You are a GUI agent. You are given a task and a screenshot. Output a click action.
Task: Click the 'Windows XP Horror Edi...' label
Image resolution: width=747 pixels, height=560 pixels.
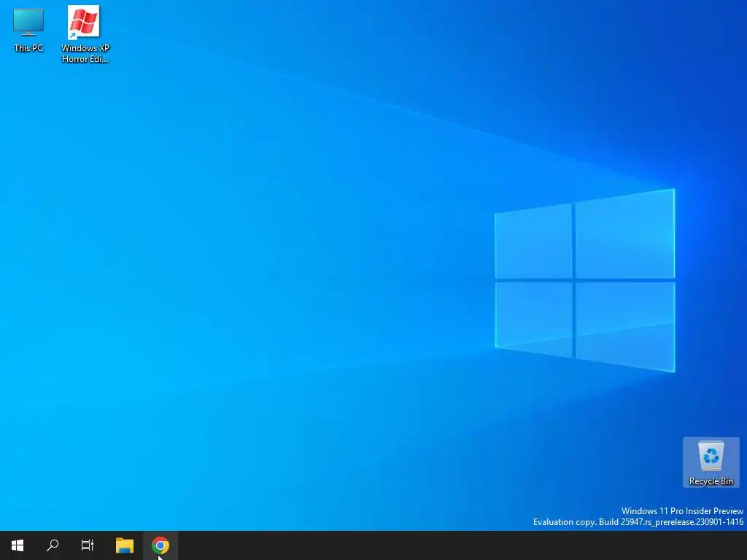(x=85, y=53)
